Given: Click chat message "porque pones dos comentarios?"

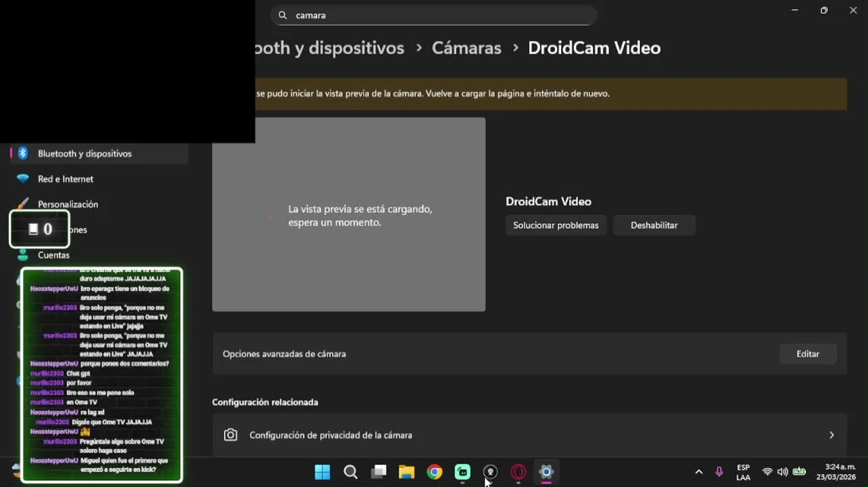Looking at the screenshot, I should 124,364.
